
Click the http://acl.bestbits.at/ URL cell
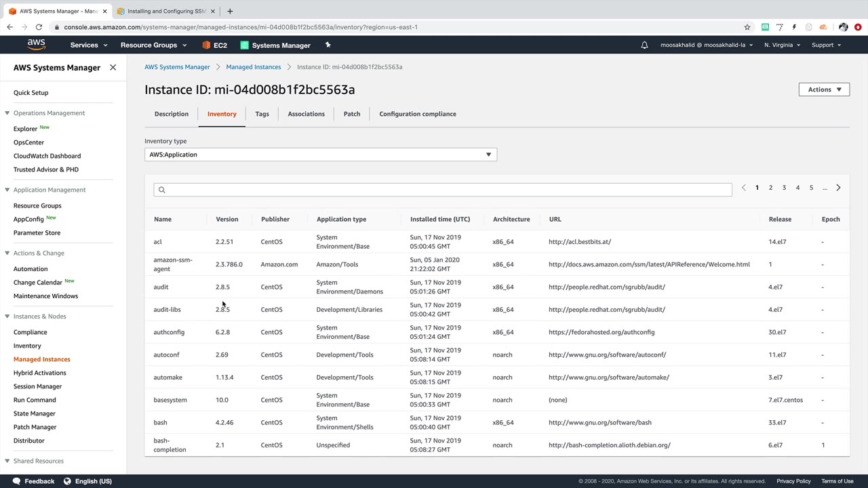coord(580,242)
